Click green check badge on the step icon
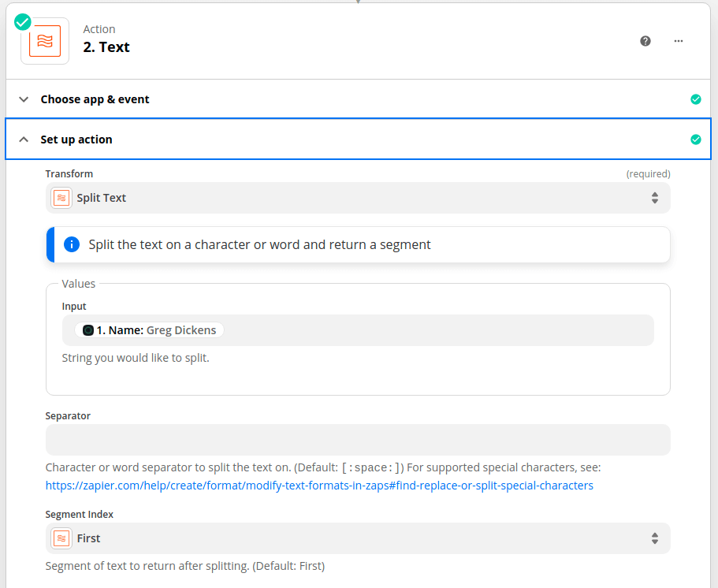The height and width of the screenshot is (588, 718). click(23, 21)
